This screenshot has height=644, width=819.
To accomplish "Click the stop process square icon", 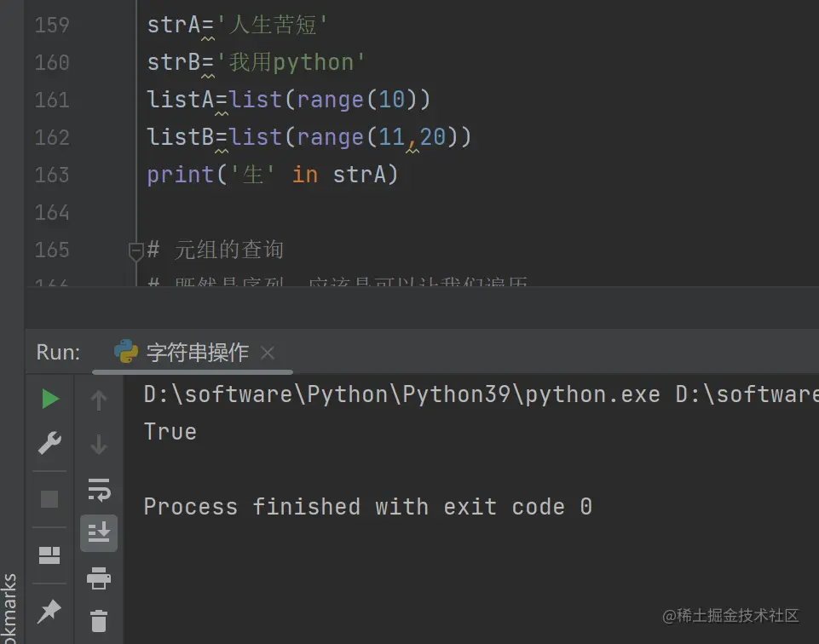I will click(x=49, y=499).
